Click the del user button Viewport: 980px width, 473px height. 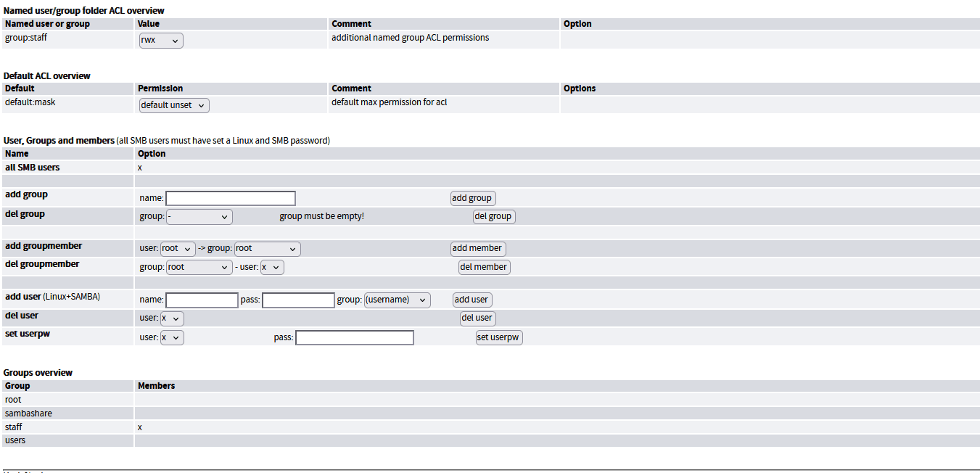click(477, 318)
